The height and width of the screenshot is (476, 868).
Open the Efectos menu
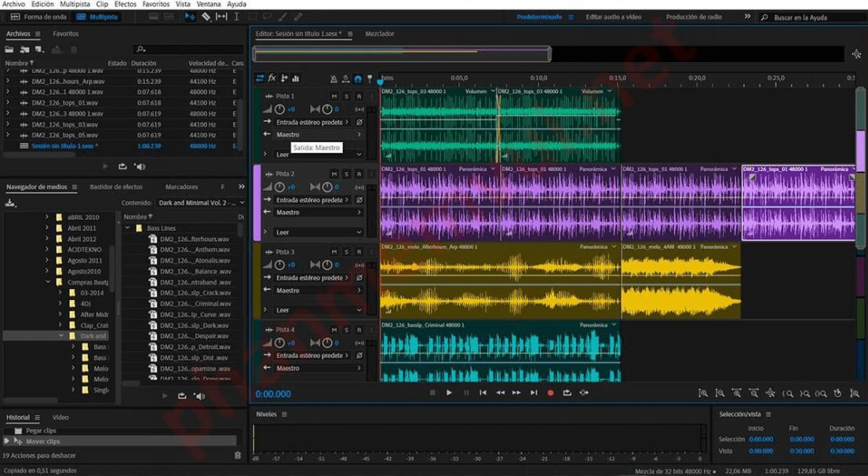point(125,5)
